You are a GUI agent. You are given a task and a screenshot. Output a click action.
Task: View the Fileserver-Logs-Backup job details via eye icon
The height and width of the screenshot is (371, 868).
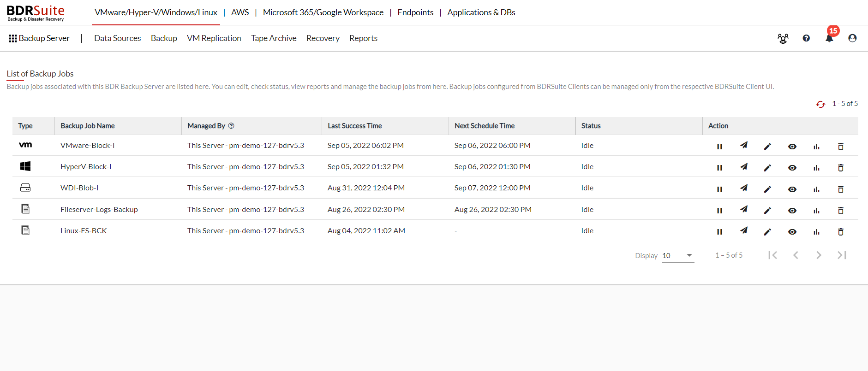point(792,211)
